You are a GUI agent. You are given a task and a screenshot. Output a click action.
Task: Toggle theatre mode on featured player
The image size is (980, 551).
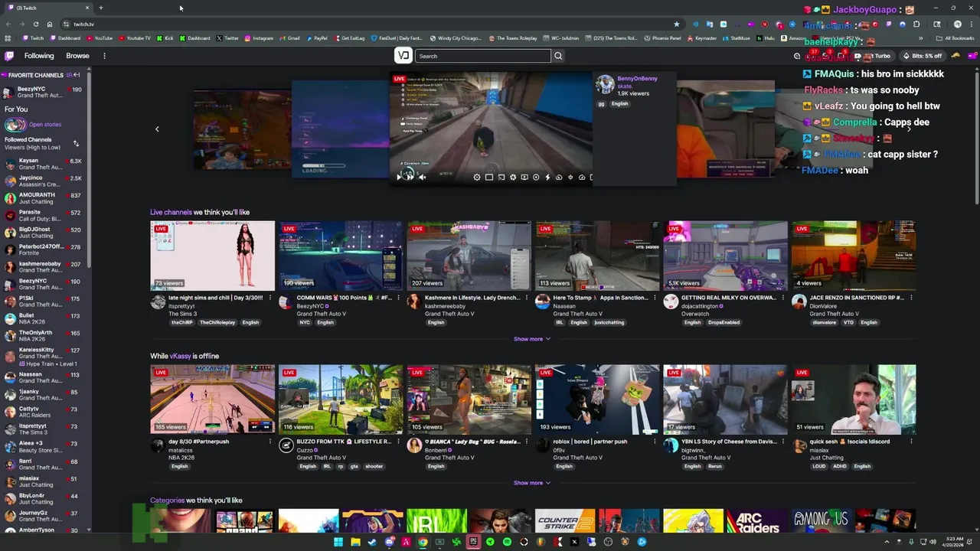coord(489,177)
